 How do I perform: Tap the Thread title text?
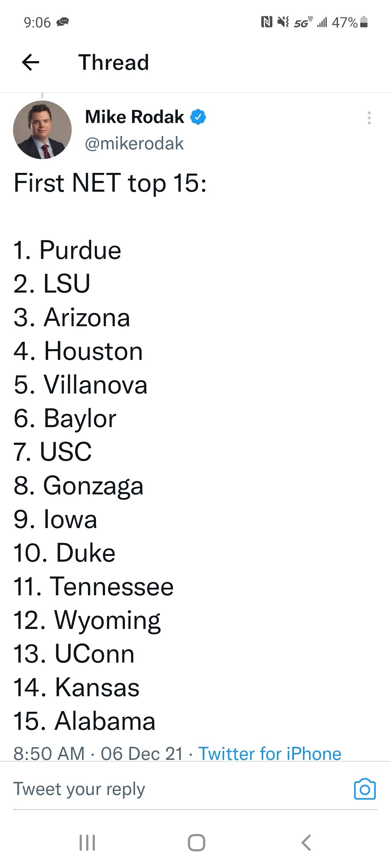pos(114,62)
